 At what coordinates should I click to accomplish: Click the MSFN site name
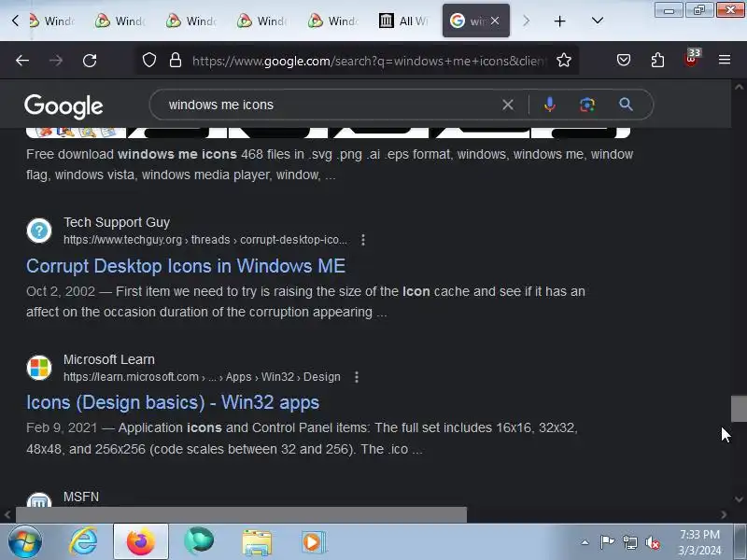[81, 497]
